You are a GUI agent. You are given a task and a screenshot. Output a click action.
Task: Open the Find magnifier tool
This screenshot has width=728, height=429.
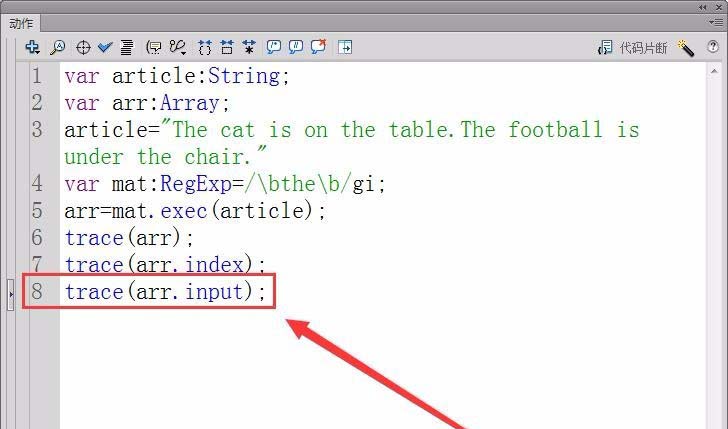coord(58,47)
